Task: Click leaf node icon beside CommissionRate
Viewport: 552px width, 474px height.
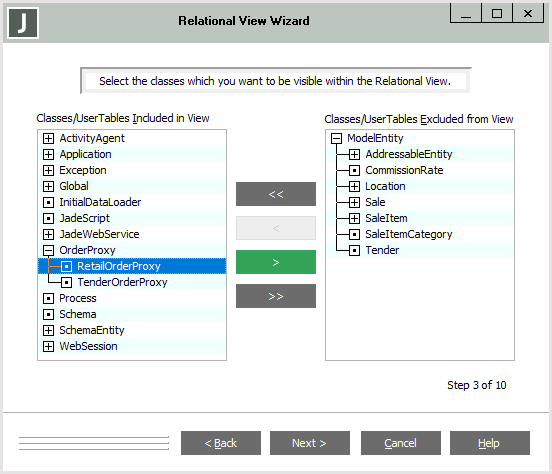Action: pyautogui.click(x=354, y=170)
